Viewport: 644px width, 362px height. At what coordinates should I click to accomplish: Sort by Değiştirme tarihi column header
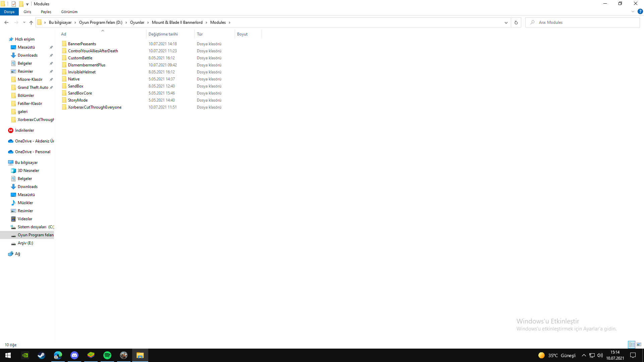(170, 34)
